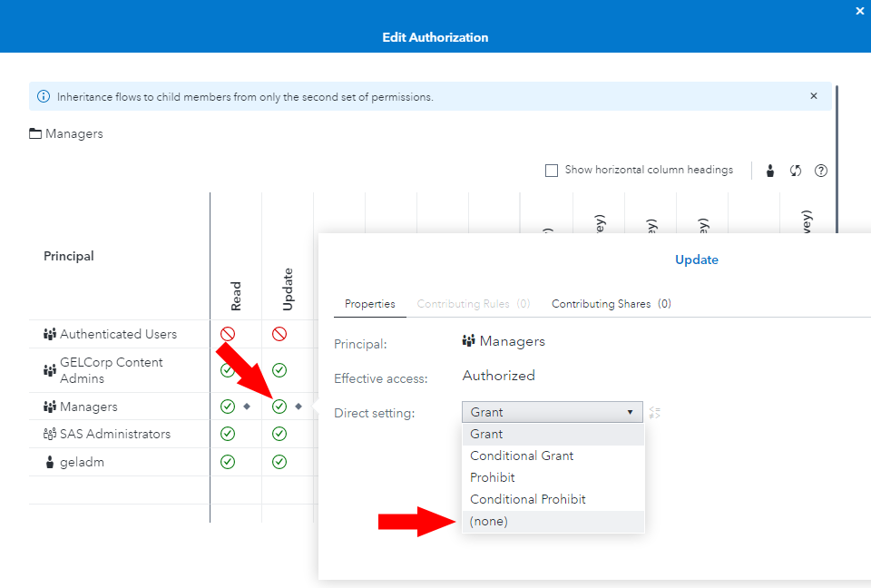Select the (none) option
Image resolution: width=871 pixels, height=588 pixels.
pos(489,521)
